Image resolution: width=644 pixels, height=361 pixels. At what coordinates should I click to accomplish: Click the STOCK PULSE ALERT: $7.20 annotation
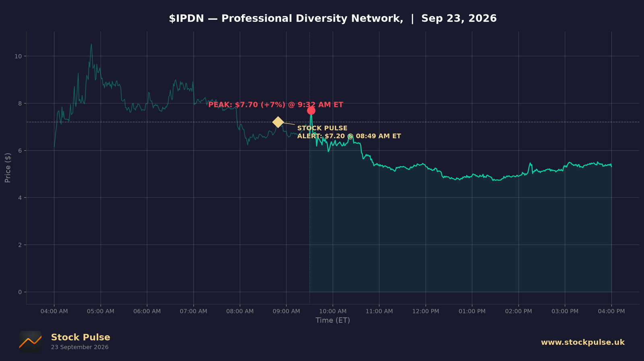point(349,132)
